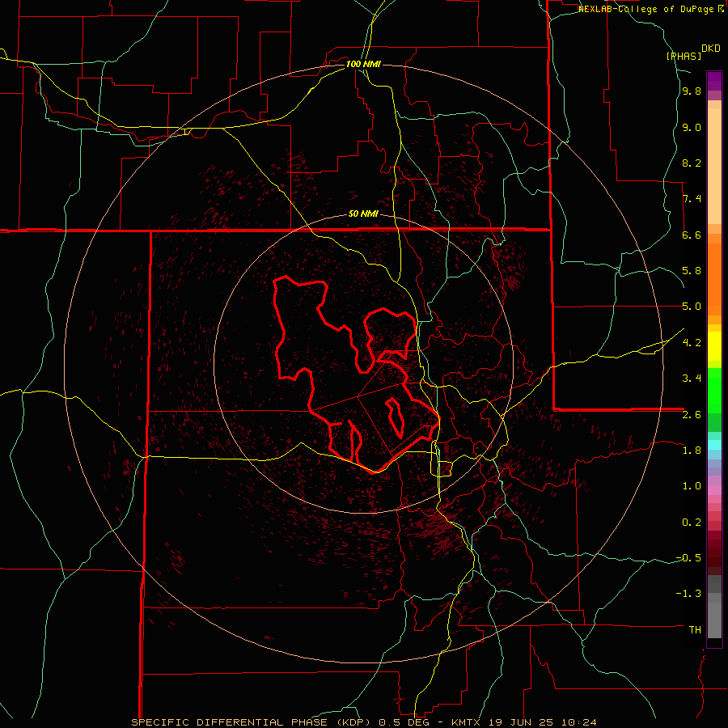Click the 1.0 scale label
728x728 pixels.
point(692,486)
